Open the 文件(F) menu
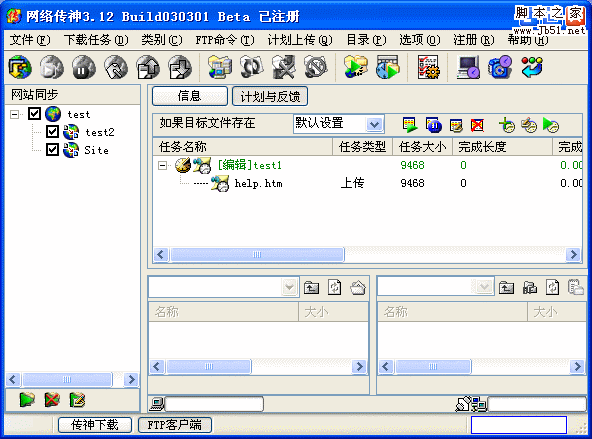 [30, 40]
